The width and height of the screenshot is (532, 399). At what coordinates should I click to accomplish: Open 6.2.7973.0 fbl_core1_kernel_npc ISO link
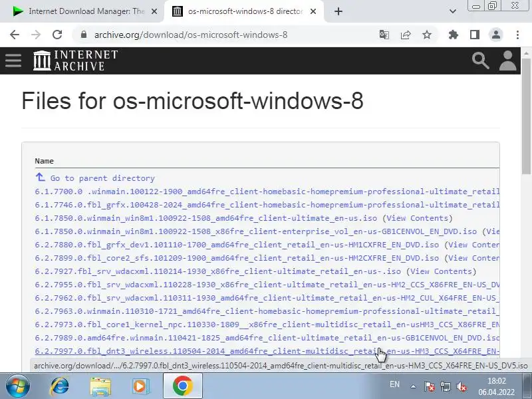(267, 325)
